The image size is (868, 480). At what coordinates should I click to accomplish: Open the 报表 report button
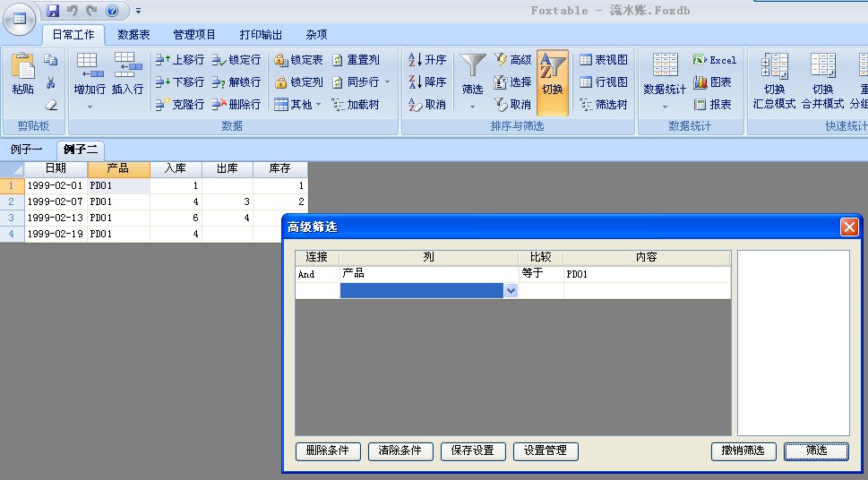point(712,104)
